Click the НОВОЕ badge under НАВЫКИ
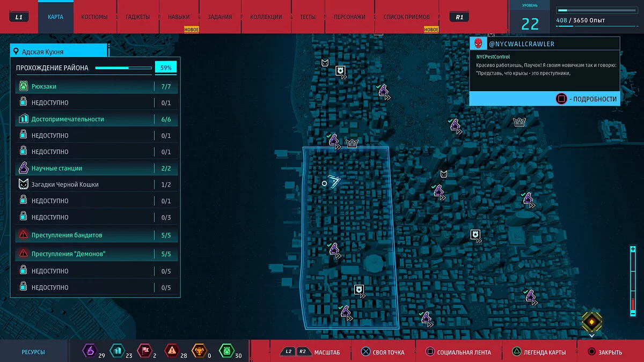The image size is (644, 362). click(192, 29)
